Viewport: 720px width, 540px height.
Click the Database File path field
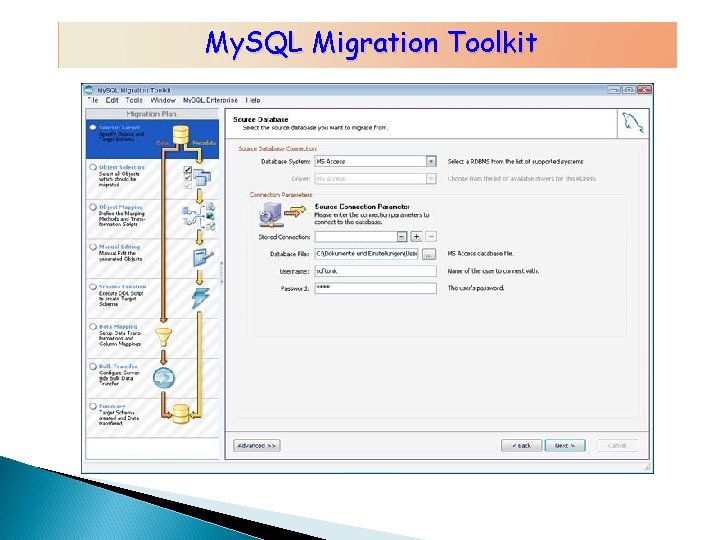pyautogui.click(x=366, y=254)
